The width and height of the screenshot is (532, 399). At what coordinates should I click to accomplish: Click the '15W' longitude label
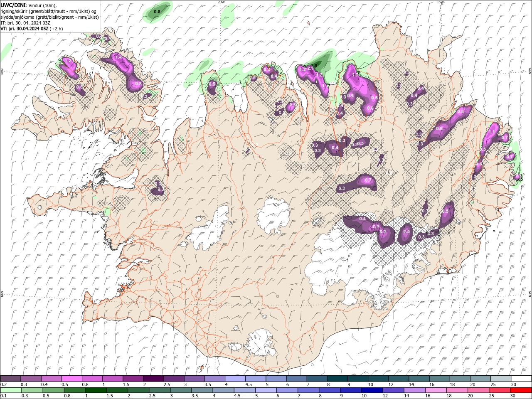[x=440, y=2]
